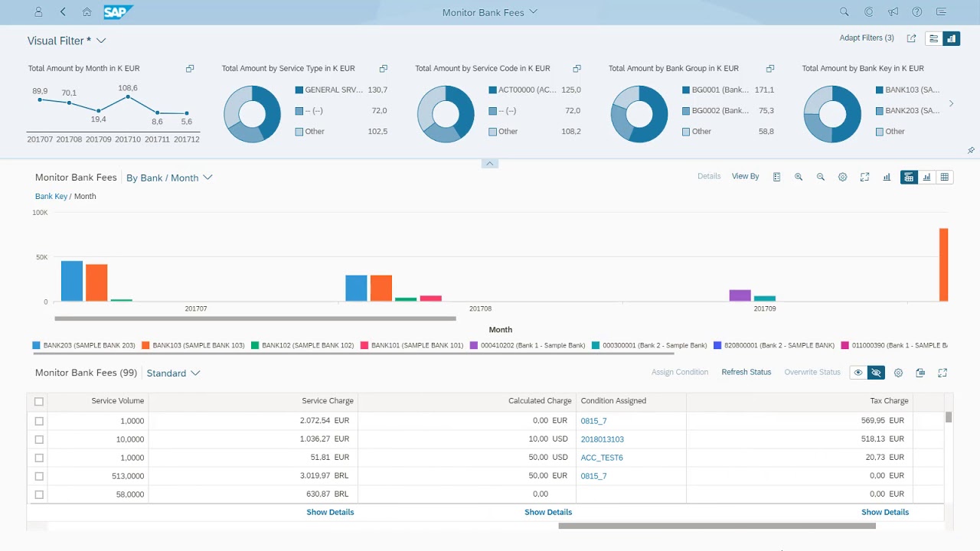Open table settings gear
980x551 pixels.
click(x=899, y=373)
